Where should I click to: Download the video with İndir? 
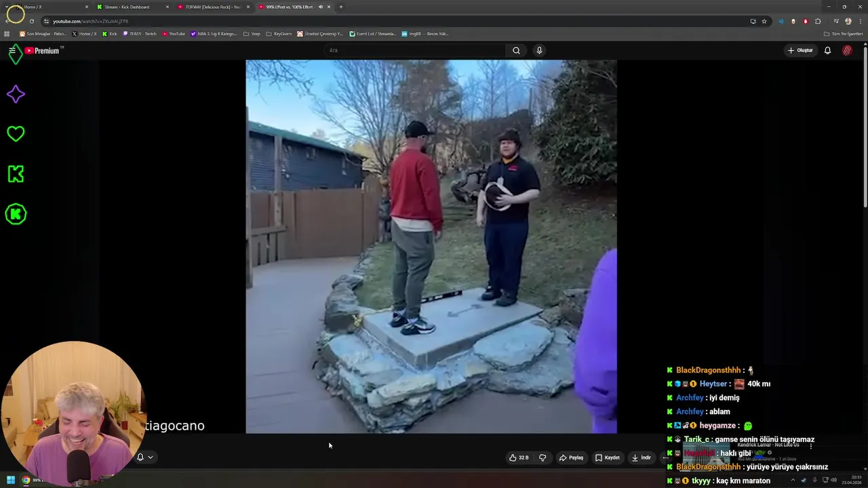(641, 457)
